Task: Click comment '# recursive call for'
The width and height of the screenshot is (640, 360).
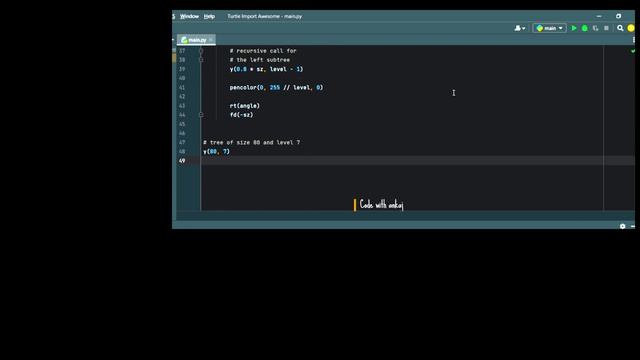Action: point(263,51)
